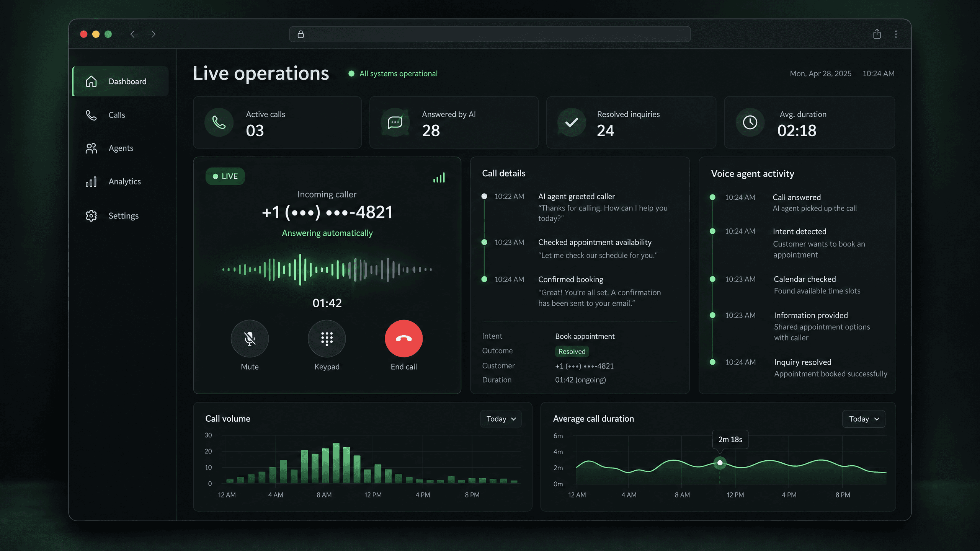This screenshot has height=551, width=980.
Task: Click the share icon in browser toolbar
Action: click(877, 34)
